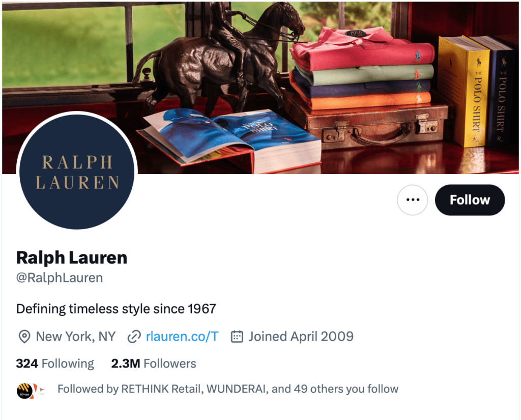Image resolution: width=521 pixels, height=420 pixels.
Task: Click the yellow Polo Shirt book in banner
Action: click(x=465, y=92)
